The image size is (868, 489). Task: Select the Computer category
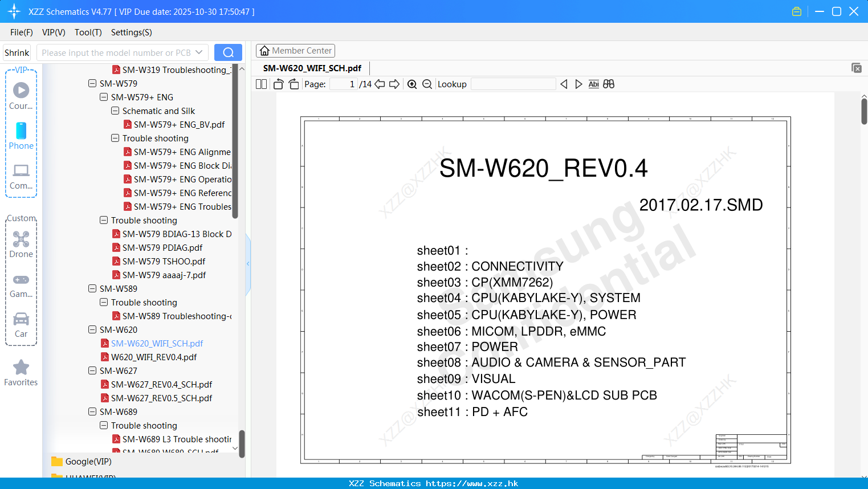[21, 177]
